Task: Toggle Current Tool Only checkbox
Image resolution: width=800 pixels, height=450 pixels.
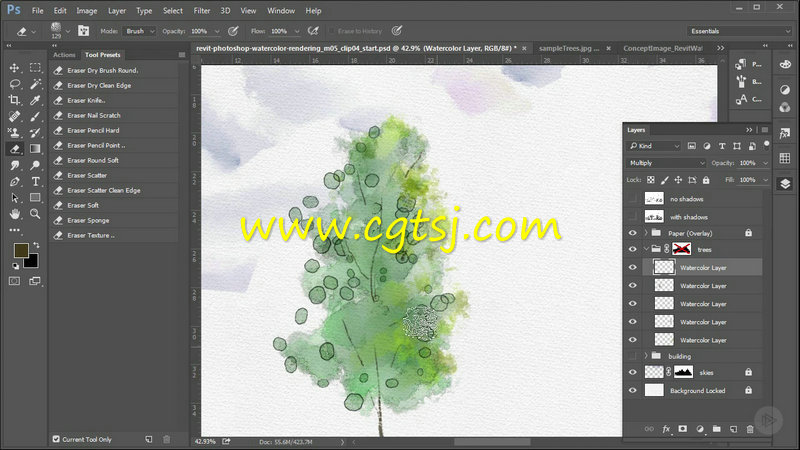Action: pyautogui.click(x=56, y=439)
